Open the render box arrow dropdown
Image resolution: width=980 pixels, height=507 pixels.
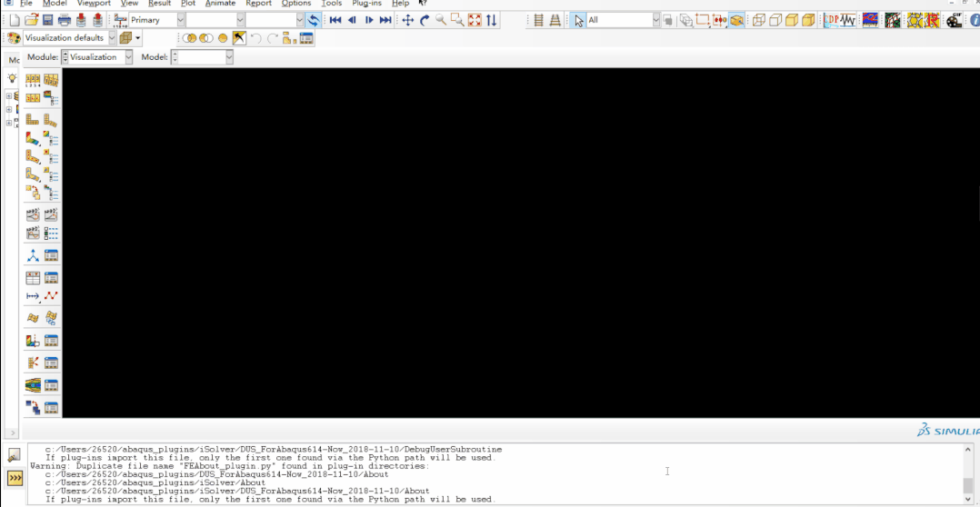coord(138,38)
